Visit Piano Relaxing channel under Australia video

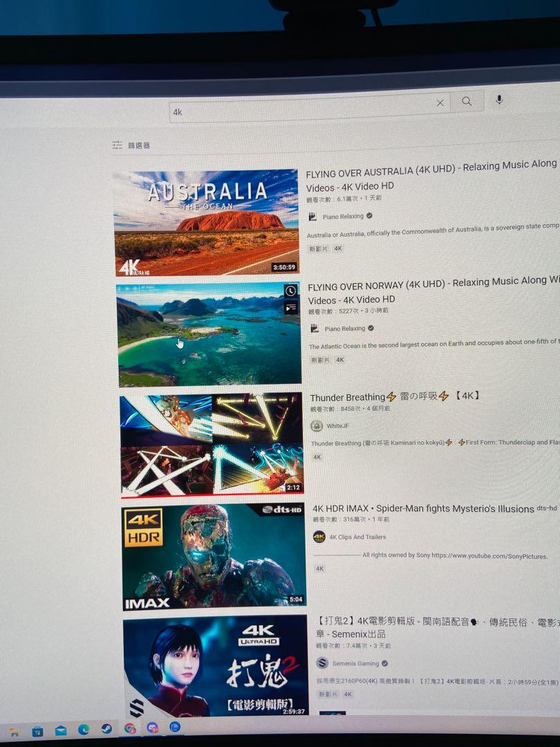tap(343, 216)
